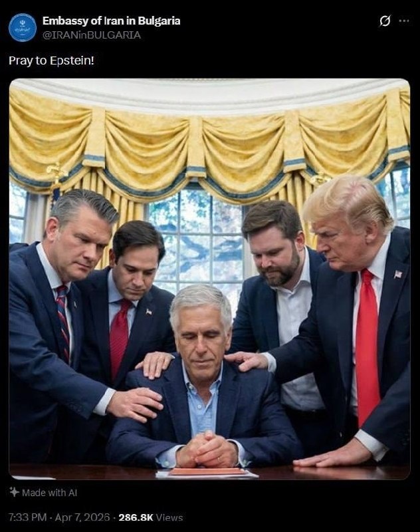
Task: Click the clasped hands in the photo
Action: coord(207,450)
